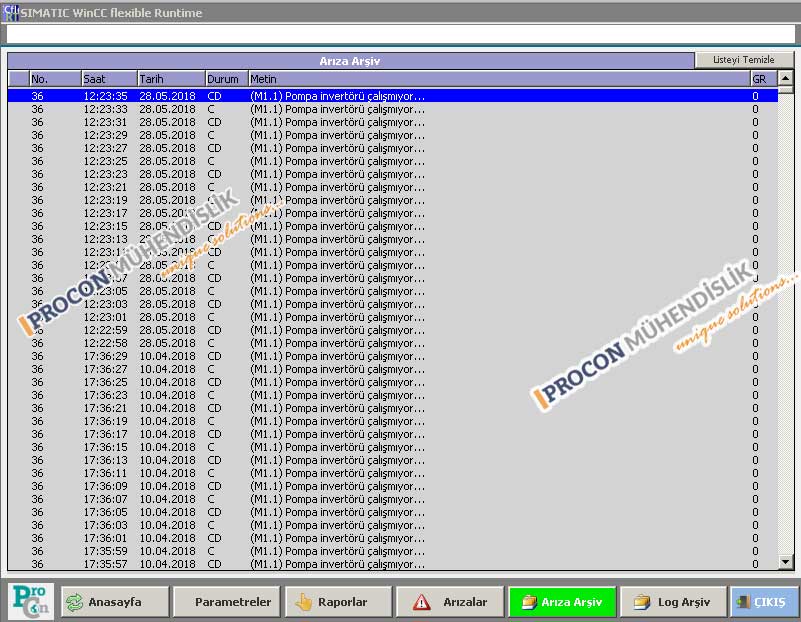
Task: Click the Durum column header
Action: [x=226, y=79]
